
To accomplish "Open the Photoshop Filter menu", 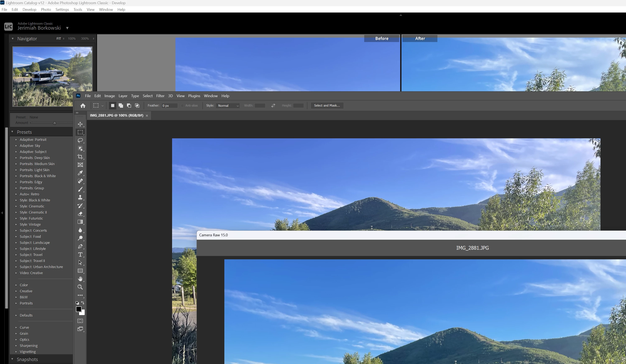I will [160, 96].
